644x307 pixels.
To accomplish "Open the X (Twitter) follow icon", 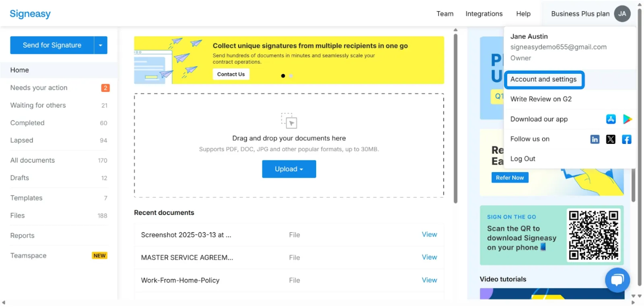I will click(611, 139).
